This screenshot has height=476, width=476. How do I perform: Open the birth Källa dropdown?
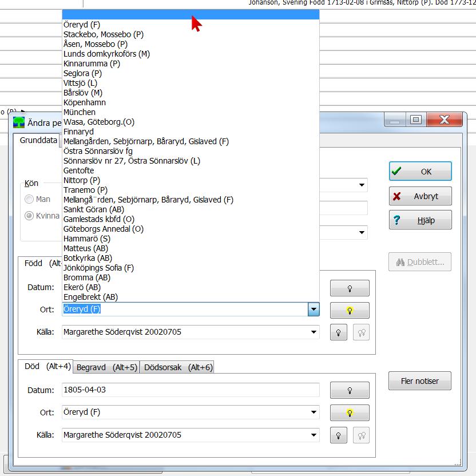pos(314,332)
